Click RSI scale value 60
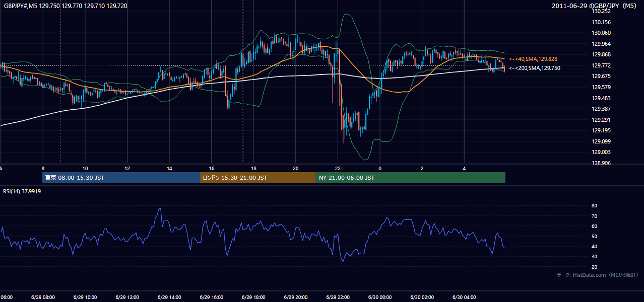The width and height of the screenshot is (644, 302). pos(594,226)
